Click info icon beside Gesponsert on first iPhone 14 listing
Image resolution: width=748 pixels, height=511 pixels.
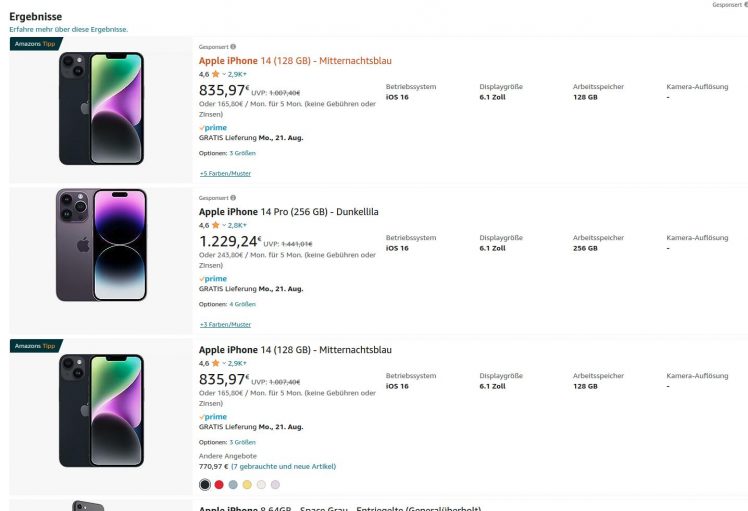[x=233, y=46]
